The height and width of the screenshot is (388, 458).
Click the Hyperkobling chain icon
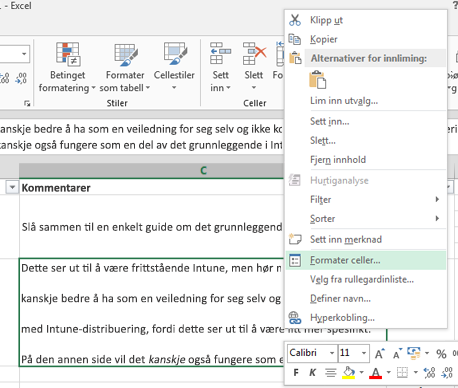pos(295,317)
